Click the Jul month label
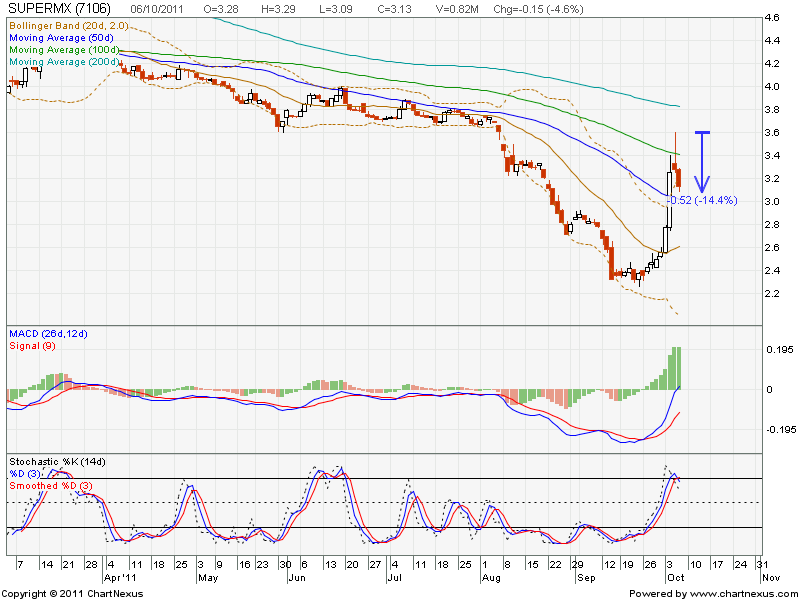 (394, 578)
